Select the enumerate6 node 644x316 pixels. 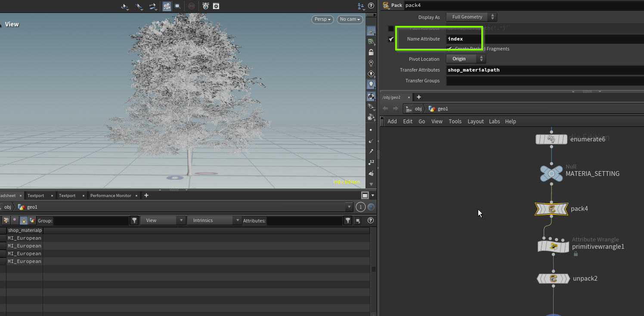551,139
